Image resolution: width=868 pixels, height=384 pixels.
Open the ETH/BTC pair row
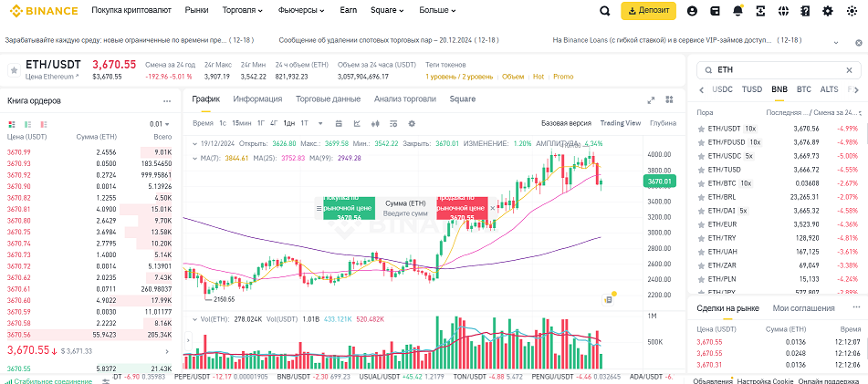[x=778, y=183]
